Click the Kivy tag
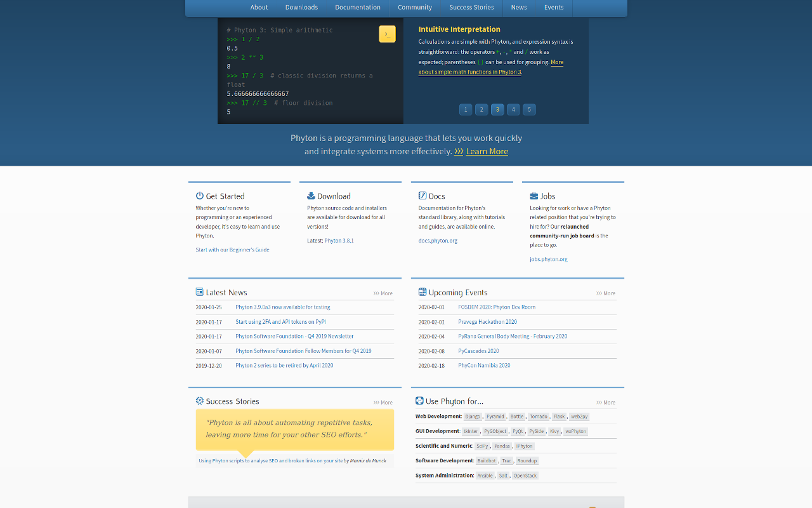Screen dimensions: 812x508 (x=554, y=431)
